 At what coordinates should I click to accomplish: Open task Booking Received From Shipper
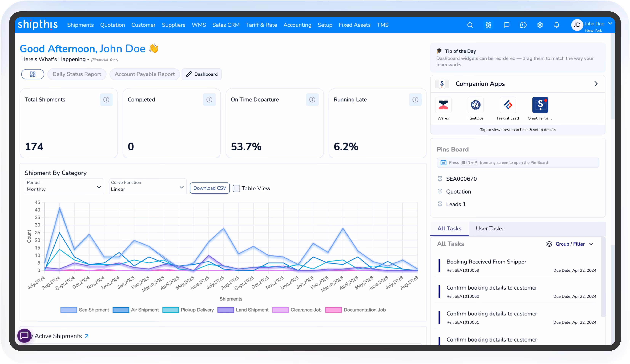click(x=518, y=266)
